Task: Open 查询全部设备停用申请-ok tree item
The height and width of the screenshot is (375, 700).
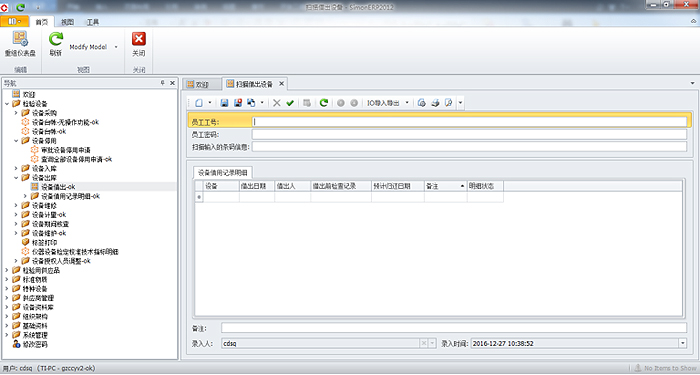Action: (76, 159)
